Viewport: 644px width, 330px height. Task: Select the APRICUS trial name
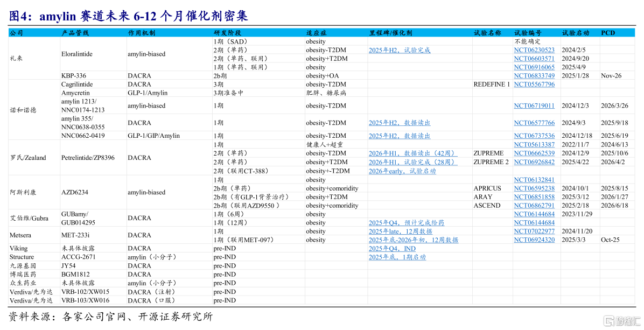[487, 188]
